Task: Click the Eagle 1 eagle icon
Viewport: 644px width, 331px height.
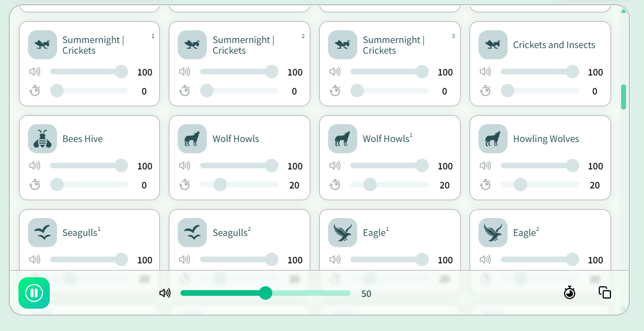Action: coord(343,233)
